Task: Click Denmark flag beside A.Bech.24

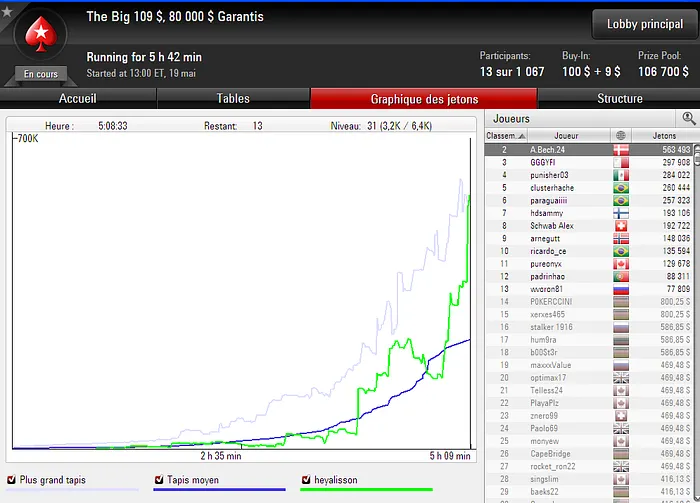Action: [x=621, y=150]
